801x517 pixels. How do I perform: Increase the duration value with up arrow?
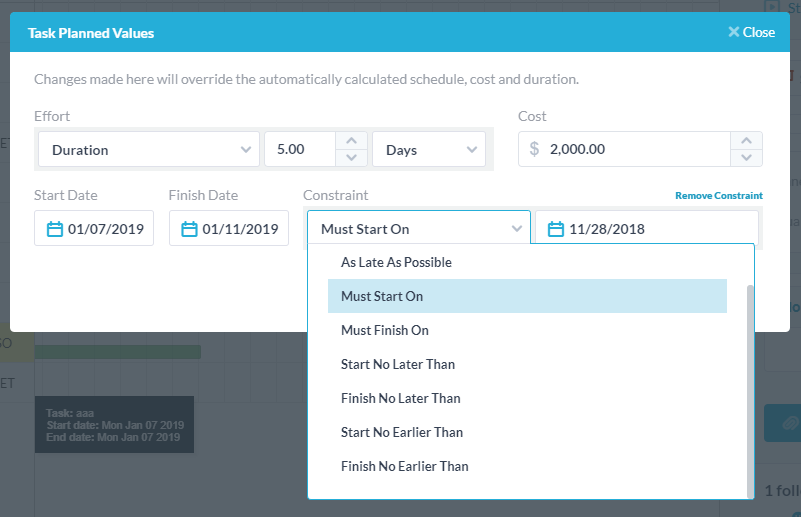click(350, 141)
